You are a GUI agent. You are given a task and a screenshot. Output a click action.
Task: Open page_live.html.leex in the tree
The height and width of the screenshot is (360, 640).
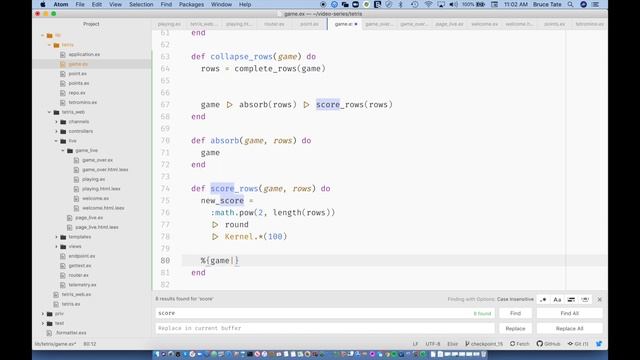click(97, 227)
